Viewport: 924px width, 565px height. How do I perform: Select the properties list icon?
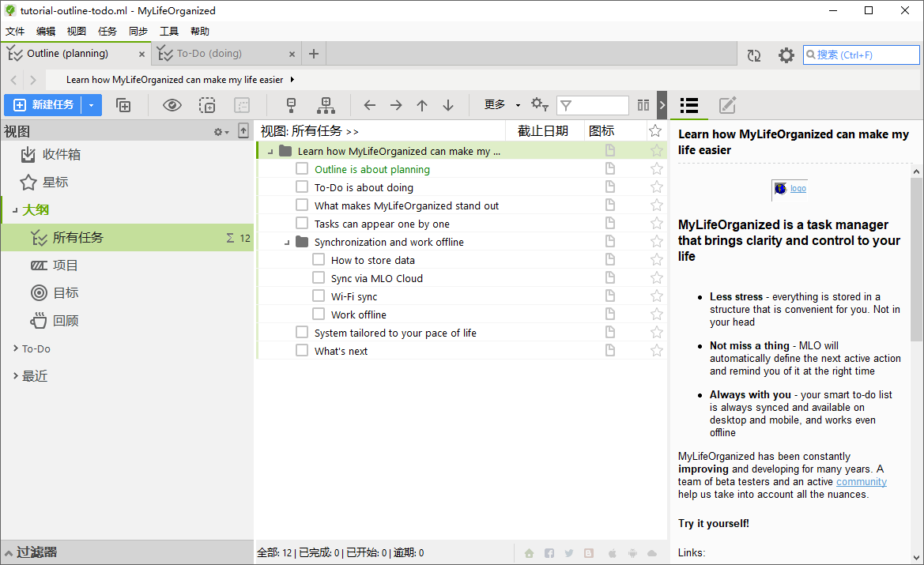pos(689,105)
